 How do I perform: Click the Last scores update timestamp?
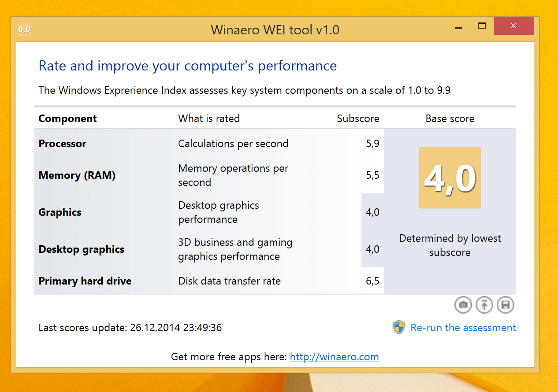[130, 328]
